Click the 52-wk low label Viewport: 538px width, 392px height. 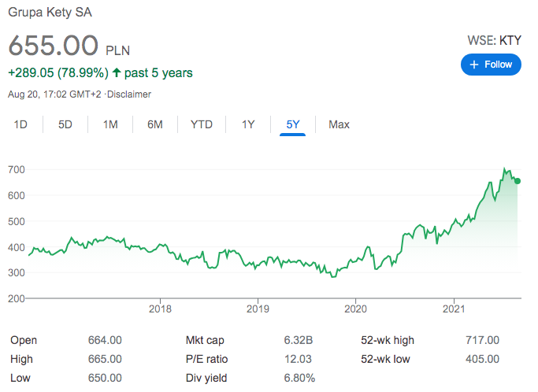pyautogui.click(x=385, y=359)
